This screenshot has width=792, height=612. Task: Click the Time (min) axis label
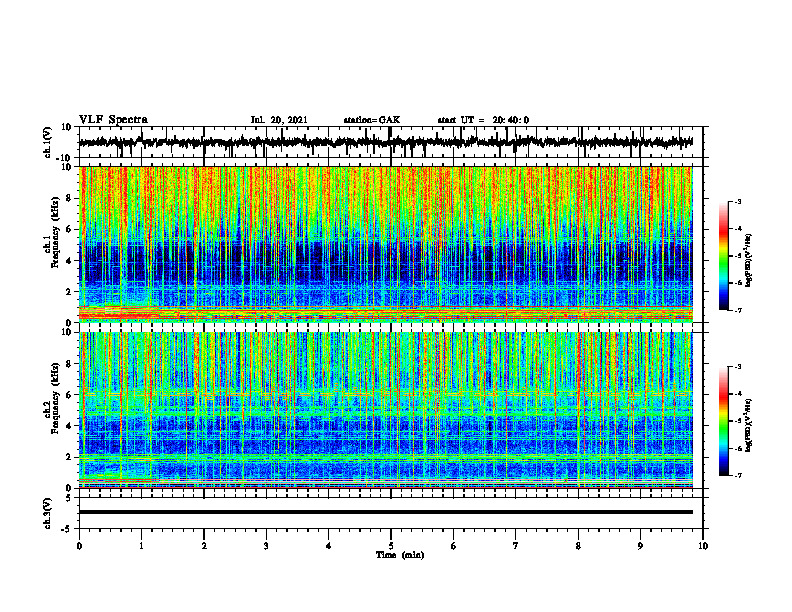pyautogui.click(x=400, y=555)
